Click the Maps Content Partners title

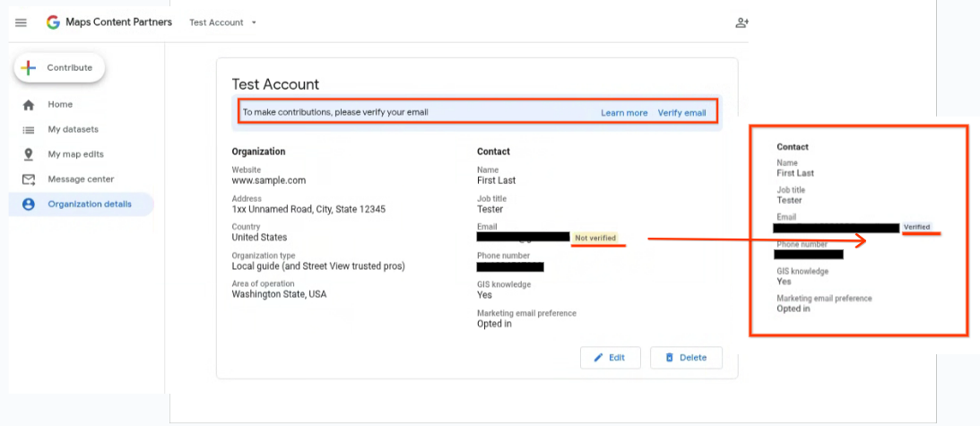point(118,22)
